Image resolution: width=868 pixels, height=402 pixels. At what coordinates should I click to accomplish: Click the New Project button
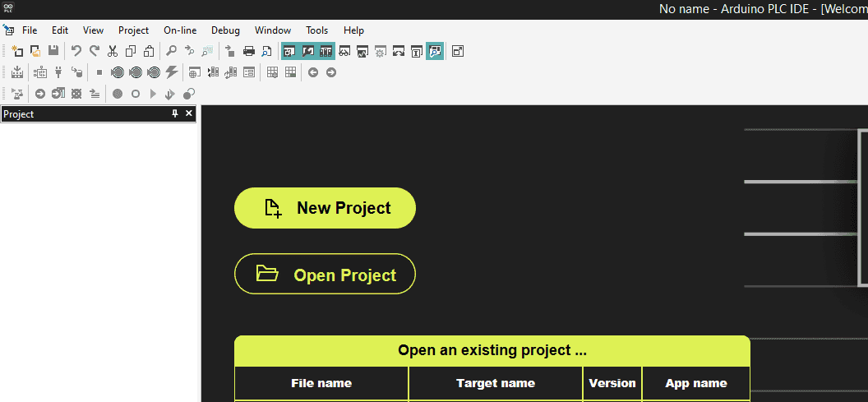click(325, 208)
